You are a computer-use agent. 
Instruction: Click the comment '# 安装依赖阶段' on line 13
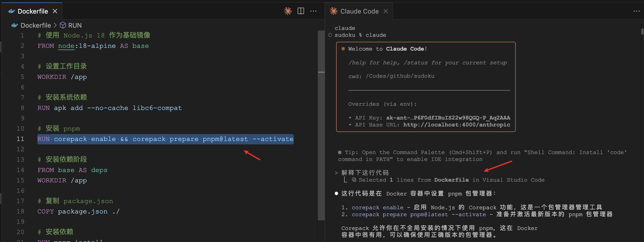click(x=62, y=160)
